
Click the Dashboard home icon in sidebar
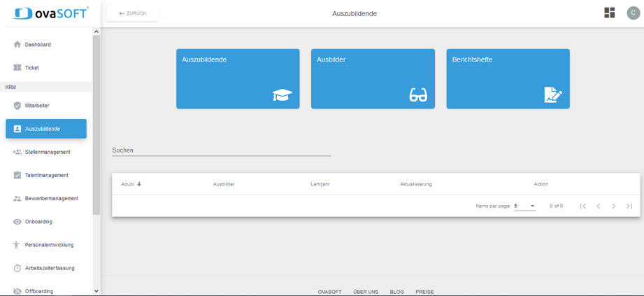pyautogui.click(x=17, y=45)
